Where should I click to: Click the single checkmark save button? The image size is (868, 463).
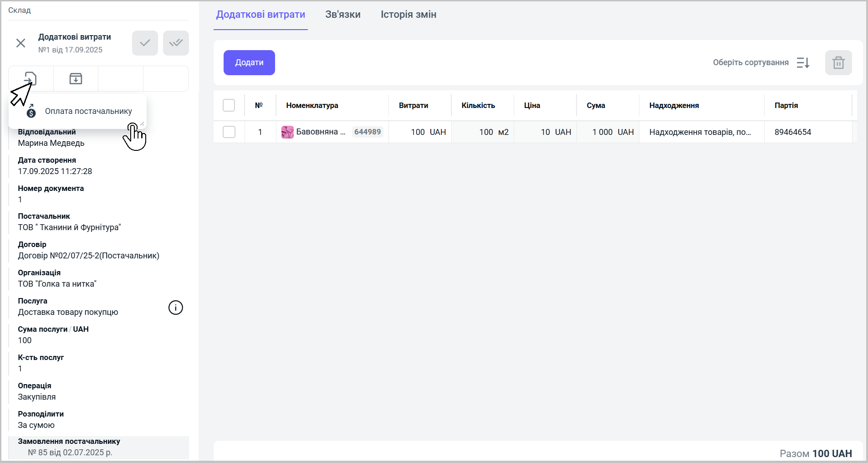pos(145,43)
